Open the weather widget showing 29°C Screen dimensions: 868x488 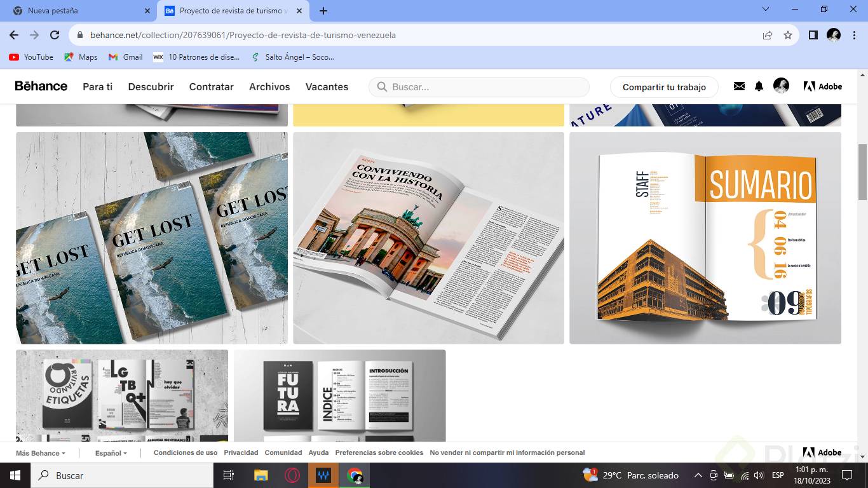[630, 475]
